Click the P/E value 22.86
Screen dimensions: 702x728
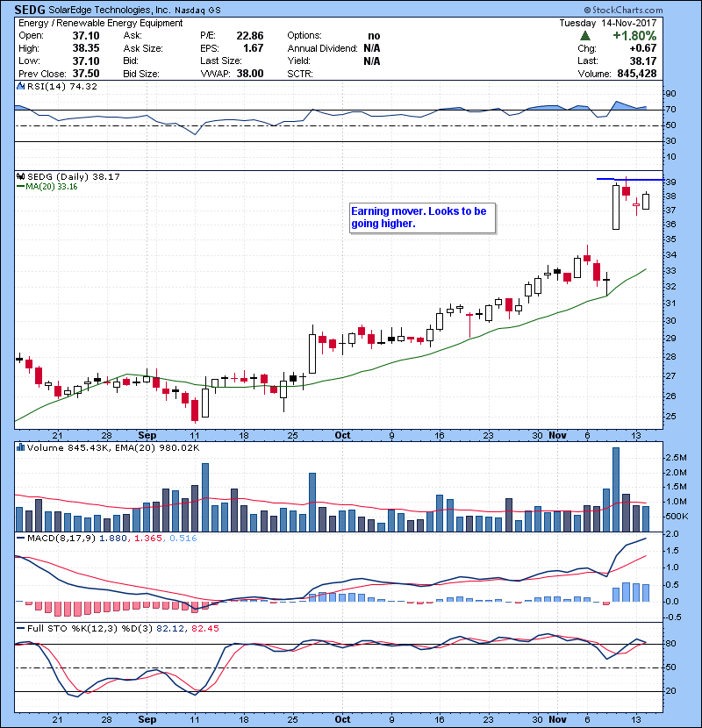click(250, 36)
